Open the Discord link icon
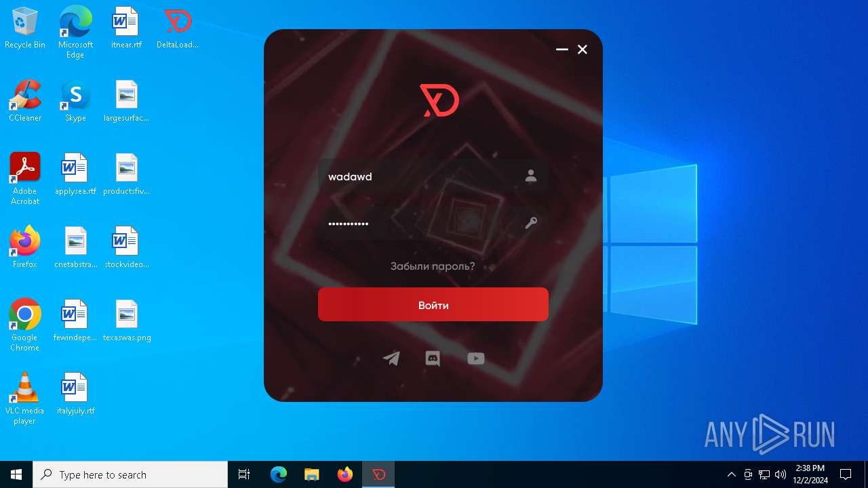This screenshot has width=868, height=488. 433,359
